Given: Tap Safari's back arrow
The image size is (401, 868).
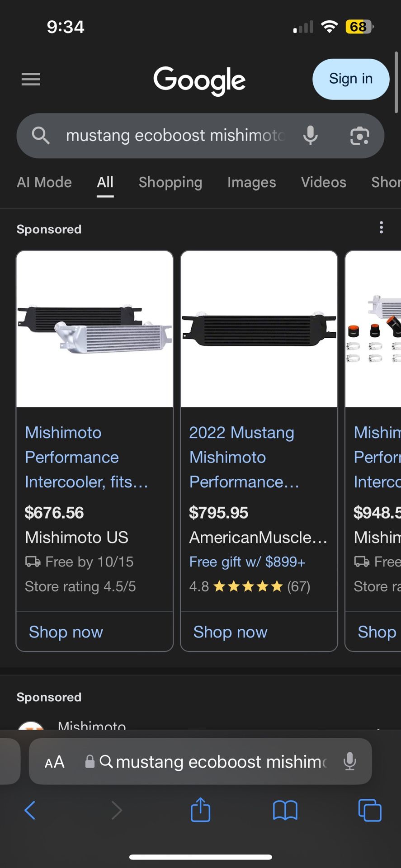Looking at the screenshot, I should coord(30,810).
